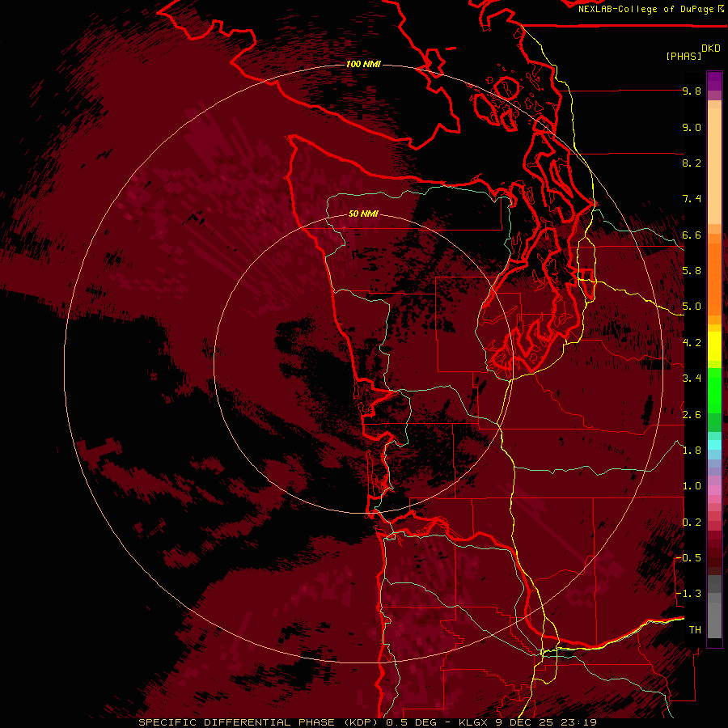The width and height of the screenshot is (728, 728).
Task: Click the 0.2 value on color scale
Action: 692,523
